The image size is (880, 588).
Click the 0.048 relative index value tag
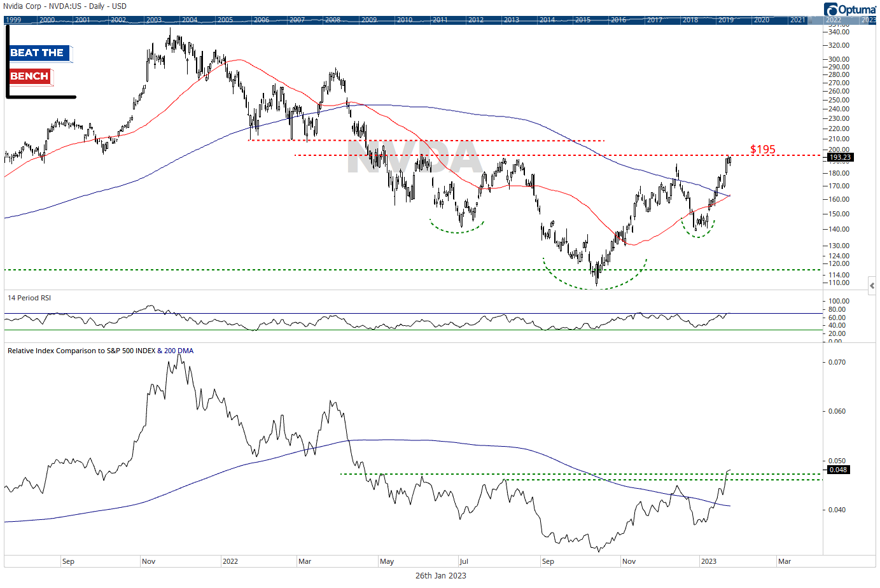coord(838,470)
